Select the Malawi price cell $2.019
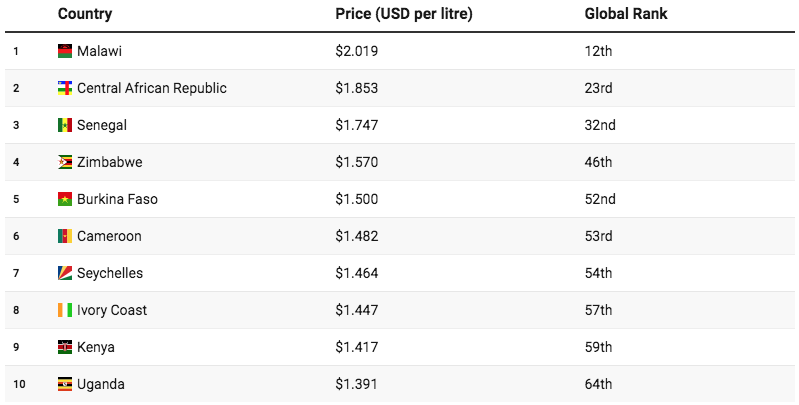Image resolution: width=799 pixels, height=405 pixels. coord(357,51)
